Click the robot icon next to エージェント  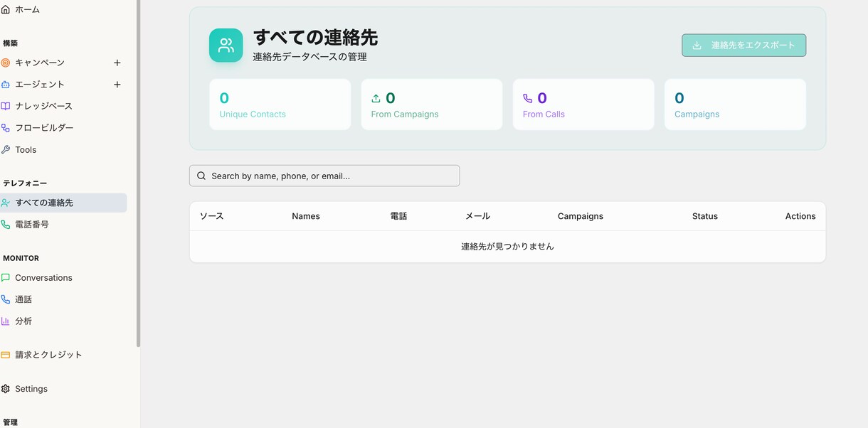pyautogui.click(x=6, y=85)
